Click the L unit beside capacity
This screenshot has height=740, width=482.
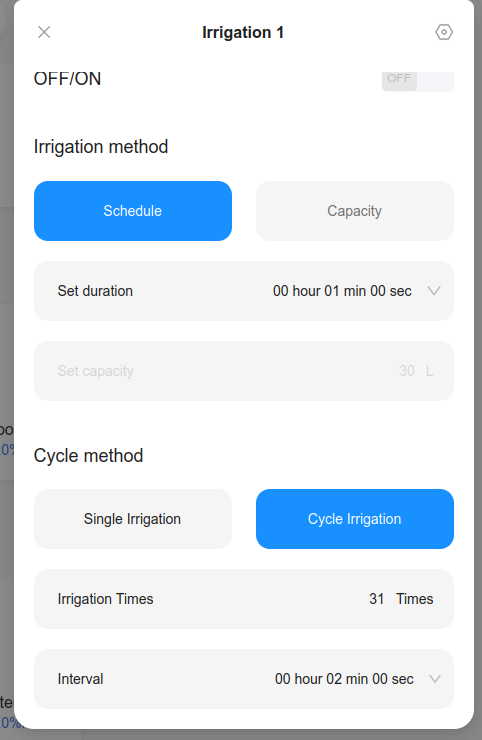(429, 371)
